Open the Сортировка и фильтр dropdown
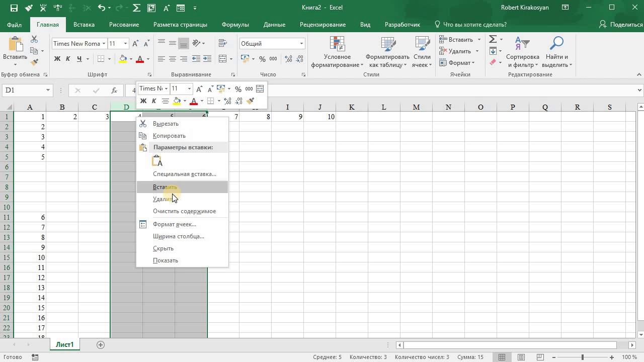 coord(523,52)
